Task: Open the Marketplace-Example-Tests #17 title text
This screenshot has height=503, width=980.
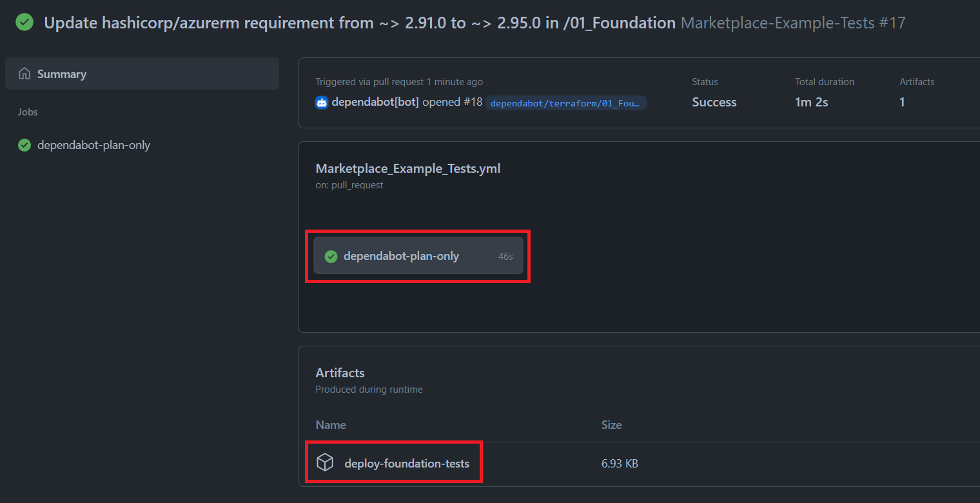Action: click(793, 23)
